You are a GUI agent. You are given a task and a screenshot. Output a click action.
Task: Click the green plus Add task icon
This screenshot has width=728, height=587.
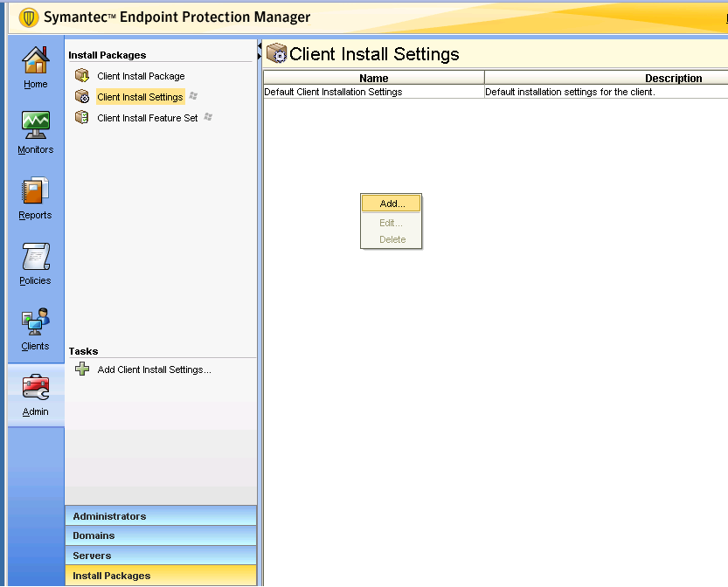point(82,369)
